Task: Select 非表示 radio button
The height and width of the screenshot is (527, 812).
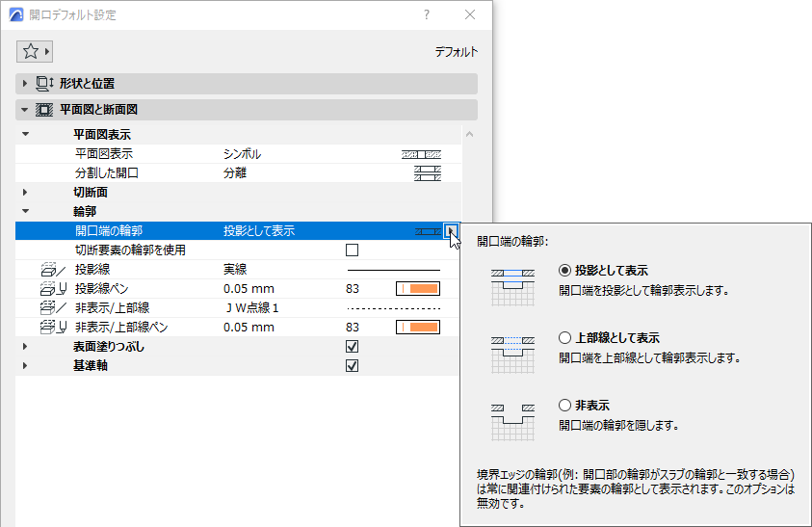Action: 565,406
